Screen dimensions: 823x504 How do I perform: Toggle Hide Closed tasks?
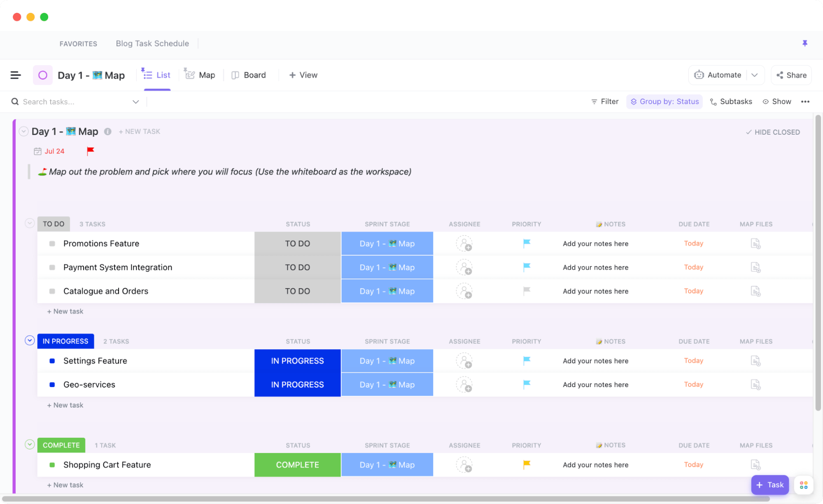coord(773,132)
